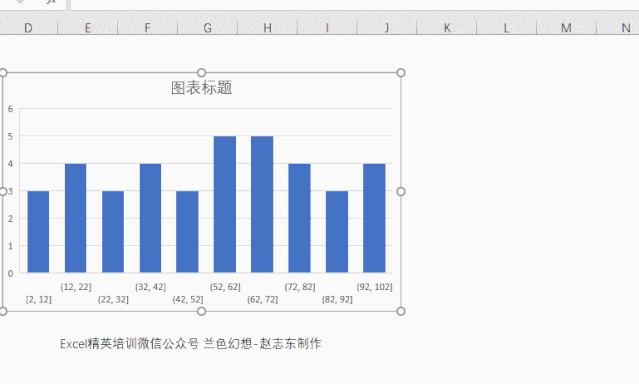
Task: Click the chart's bottom-right corner handle
Action: 401,311
